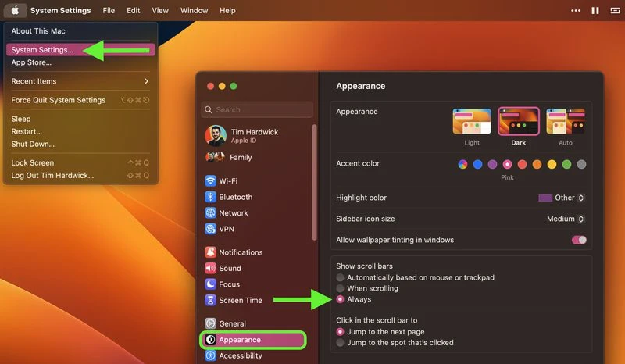625x364 pixels.
Task: Select the Light appearance thumbnail
Action: [472, 121]
